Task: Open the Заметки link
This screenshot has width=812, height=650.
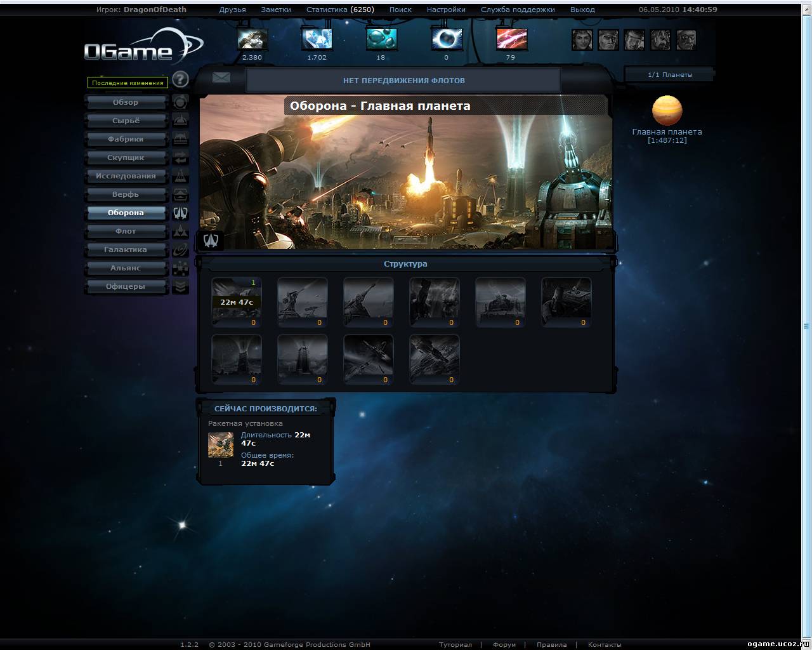Action: [276, 10]
